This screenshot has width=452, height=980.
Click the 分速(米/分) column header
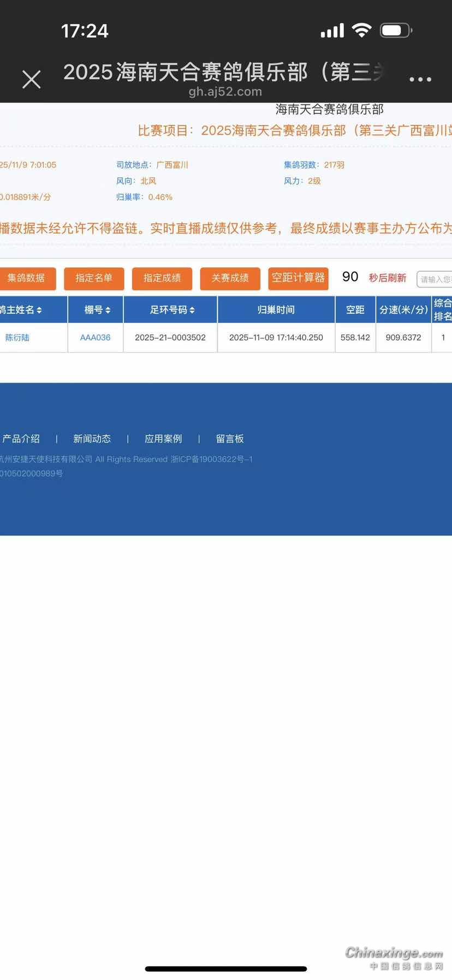[403, 310]
